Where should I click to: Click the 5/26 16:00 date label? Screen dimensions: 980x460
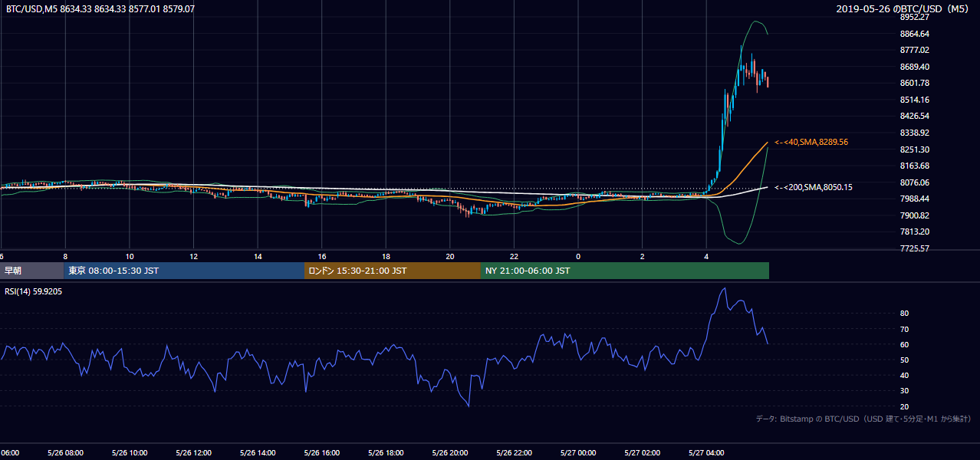click(321, 453)
